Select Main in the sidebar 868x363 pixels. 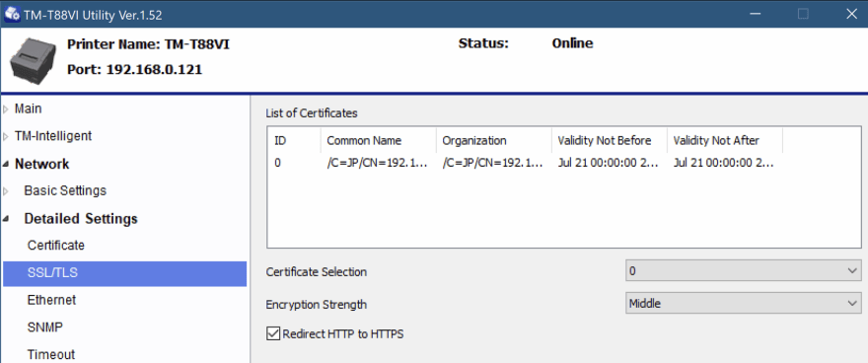tap(28, 109)
